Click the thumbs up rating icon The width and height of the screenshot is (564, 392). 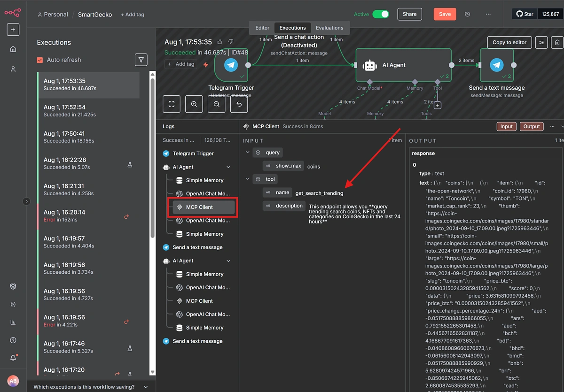tap(219, 42)
